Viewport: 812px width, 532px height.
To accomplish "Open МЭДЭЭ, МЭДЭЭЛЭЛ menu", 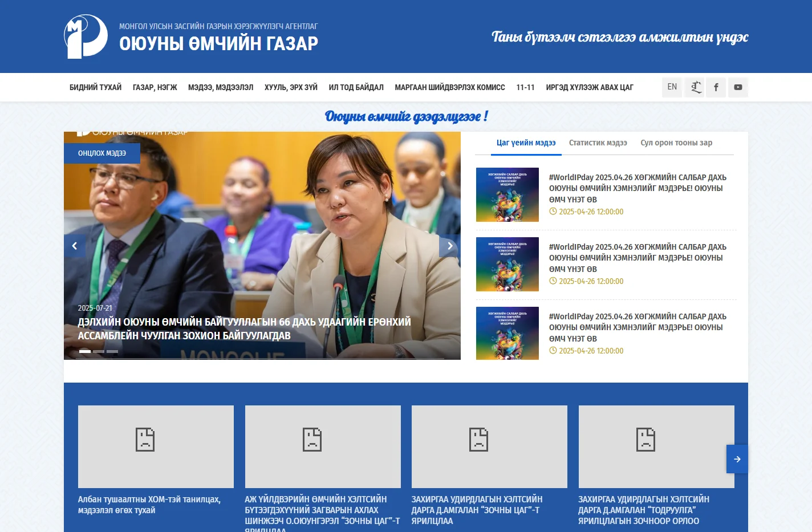I will 221,87.
